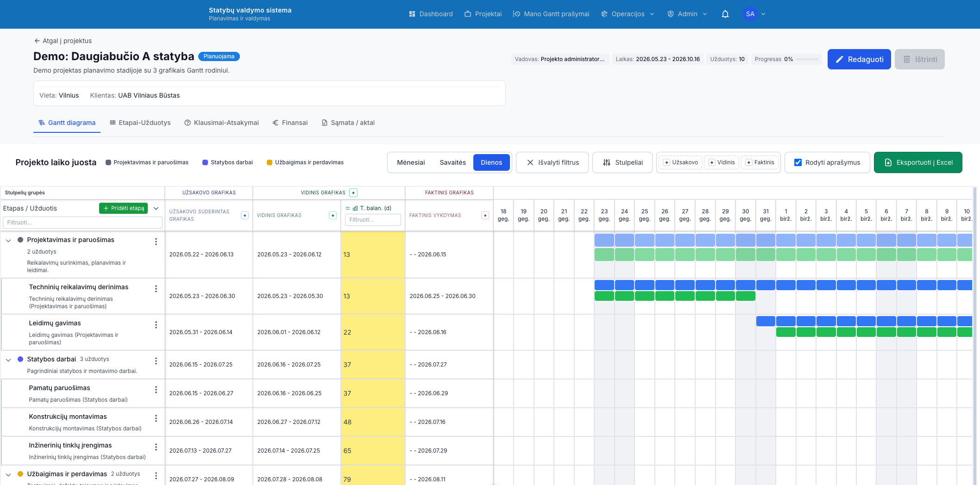Collapse the Projektavimas ir paruošimas stage

[x=8, y=240]
